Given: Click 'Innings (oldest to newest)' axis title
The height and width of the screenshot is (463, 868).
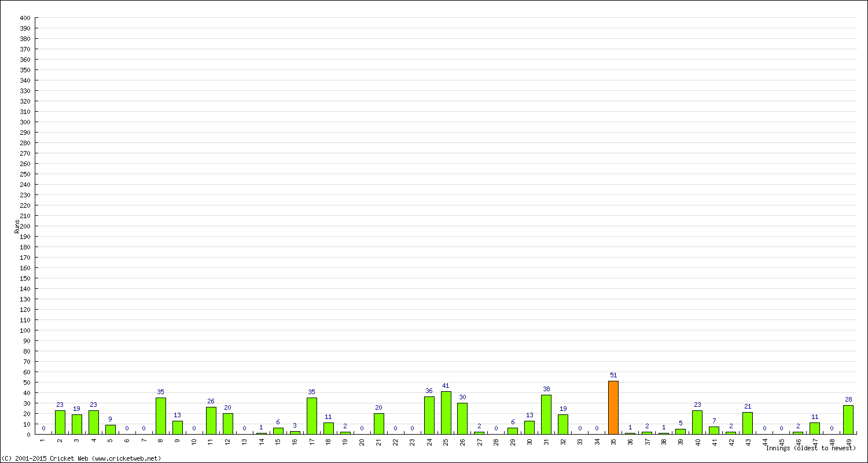Looking at the screenshot, I should tap(811, 448).
